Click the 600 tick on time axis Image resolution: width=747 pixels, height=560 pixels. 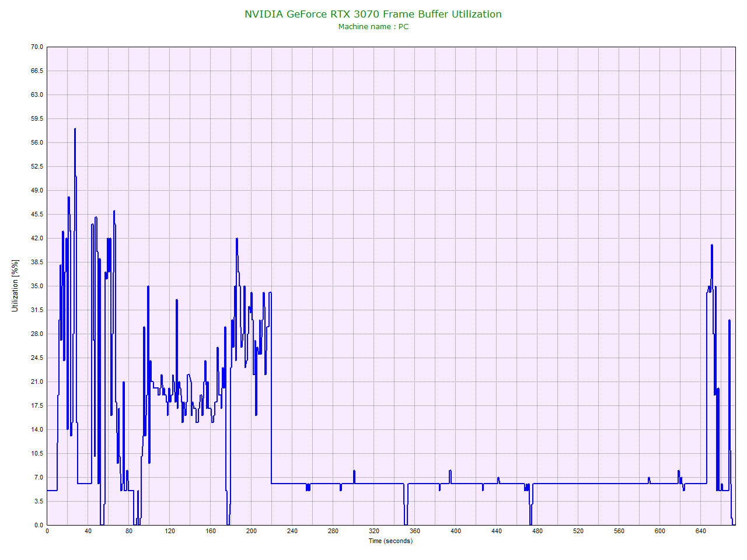point(660,531)
